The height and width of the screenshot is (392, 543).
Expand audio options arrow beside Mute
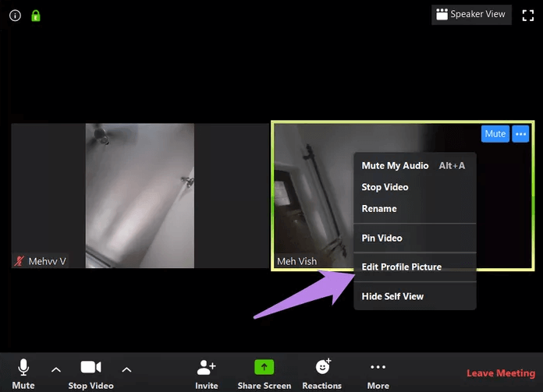(x=55, y=369)
